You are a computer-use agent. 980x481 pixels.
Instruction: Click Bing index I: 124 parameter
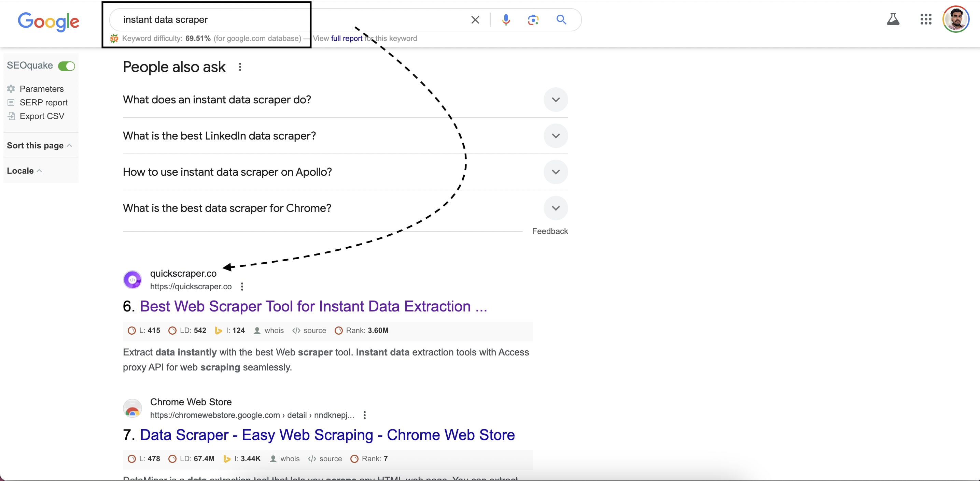point(230,331)
